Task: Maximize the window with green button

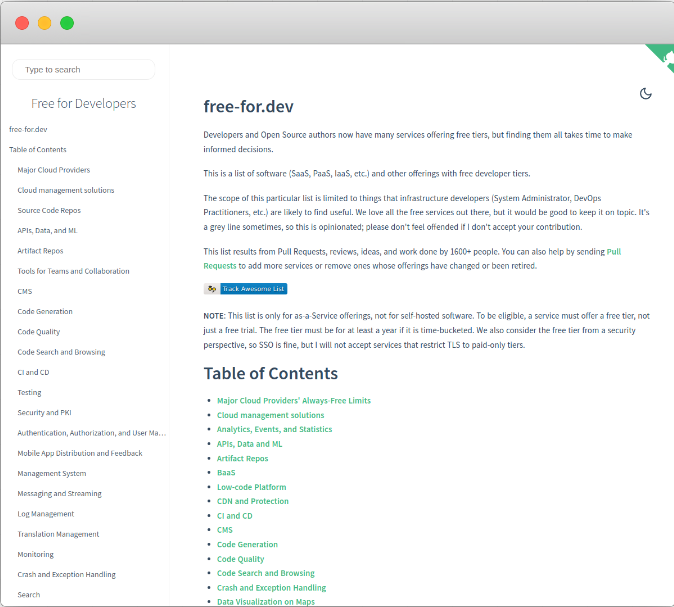Action: (x=67, y=23)
